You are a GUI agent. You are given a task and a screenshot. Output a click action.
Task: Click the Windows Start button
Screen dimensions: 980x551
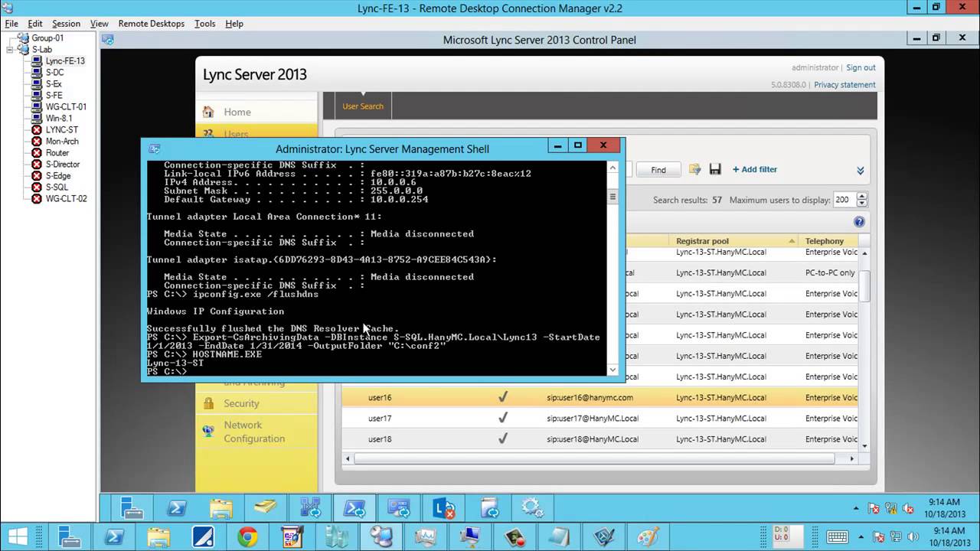[x=18, y=537]
